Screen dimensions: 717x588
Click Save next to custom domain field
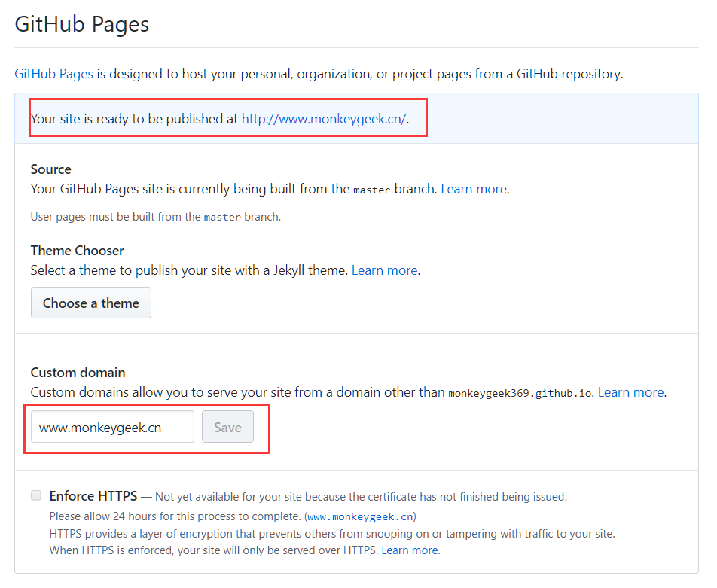coord(227,427)
